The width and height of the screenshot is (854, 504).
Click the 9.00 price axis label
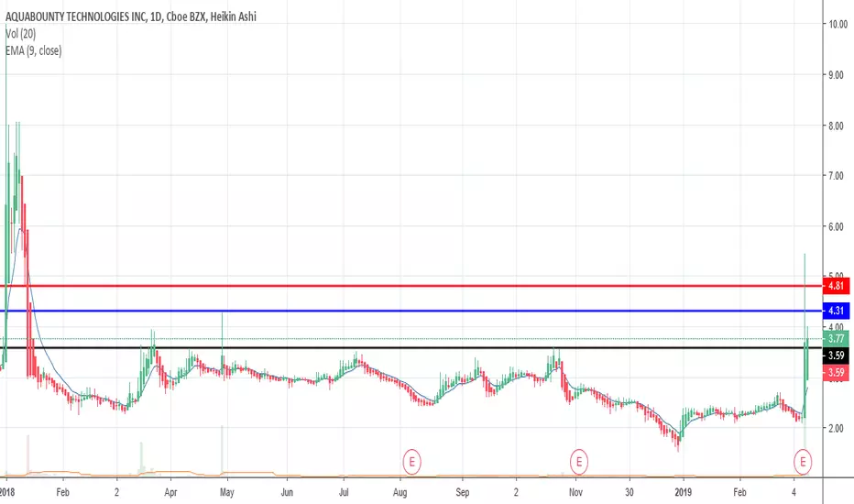tap(836, 74)
